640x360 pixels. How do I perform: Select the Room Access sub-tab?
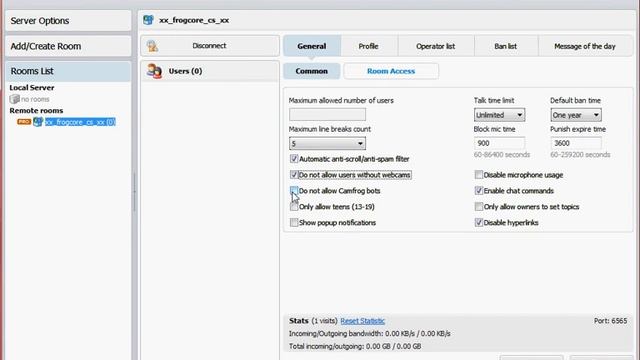pyautogui.click(x=391, y=71)
